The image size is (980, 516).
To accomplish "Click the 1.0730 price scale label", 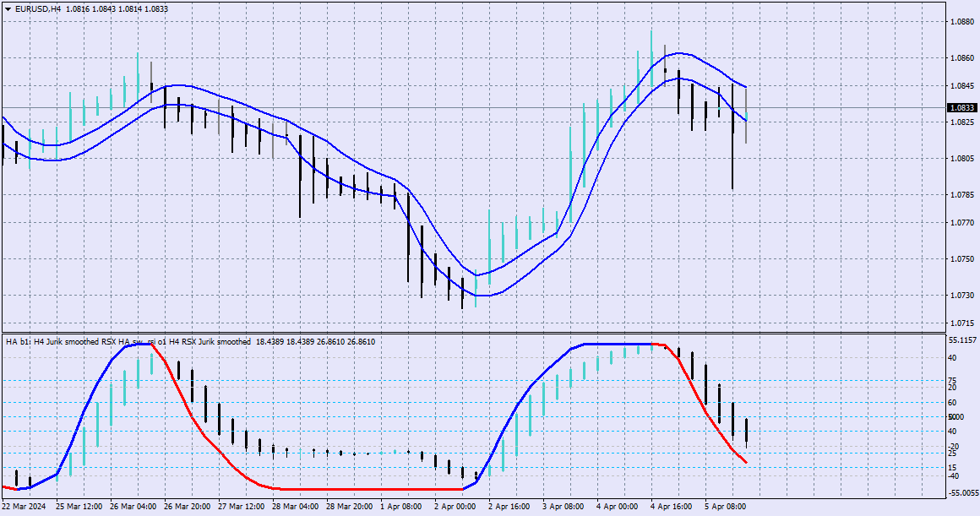I will 962,296.
